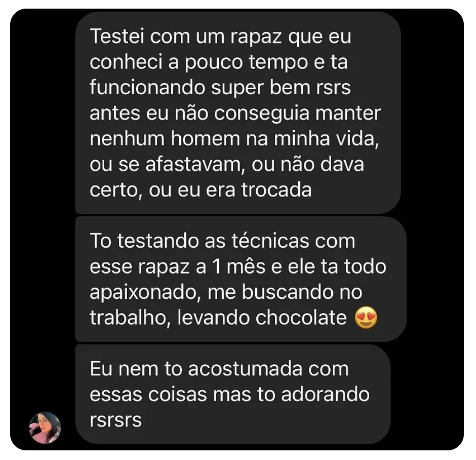Tap the heart-eyes emoji after chocolate
The image size is (476, 460).
tap(366, 318)
